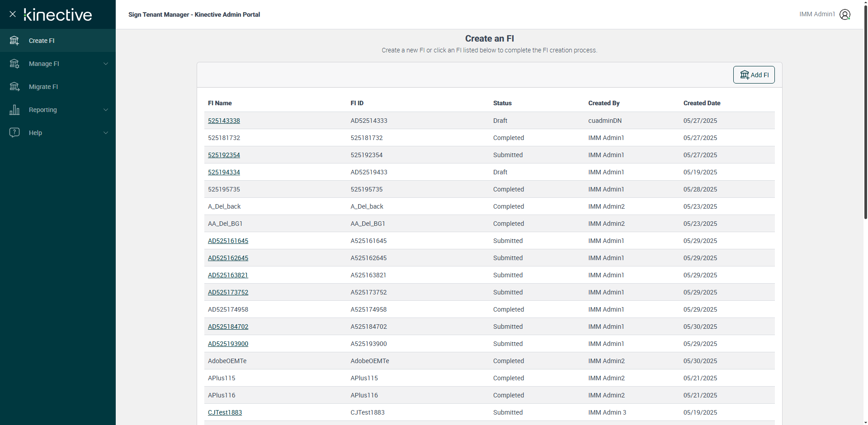The image size is (868, 425).
Task: Click the Help question mark icon
Action: pyautogui.click(x=14, y=132)
